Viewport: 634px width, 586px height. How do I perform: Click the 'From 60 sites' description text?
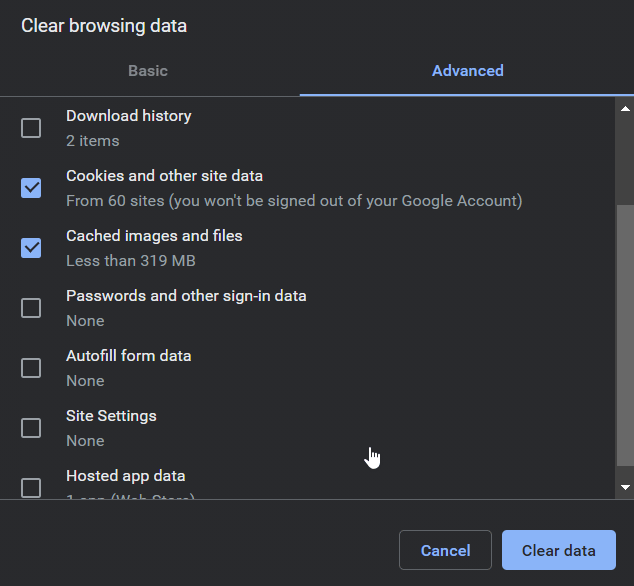click(x=293, y=201)
